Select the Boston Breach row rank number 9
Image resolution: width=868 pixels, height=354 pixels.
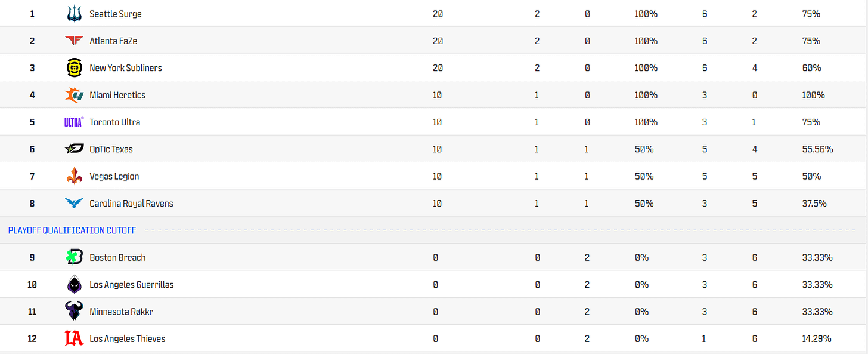click(32, 257)
